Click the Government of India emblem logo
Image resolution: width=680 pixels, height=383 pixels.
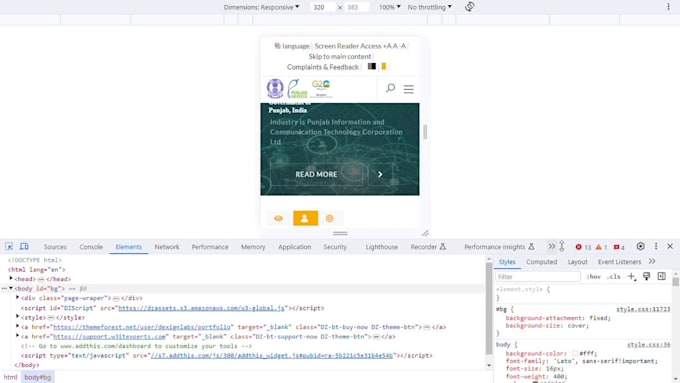(x=275, y=88)
